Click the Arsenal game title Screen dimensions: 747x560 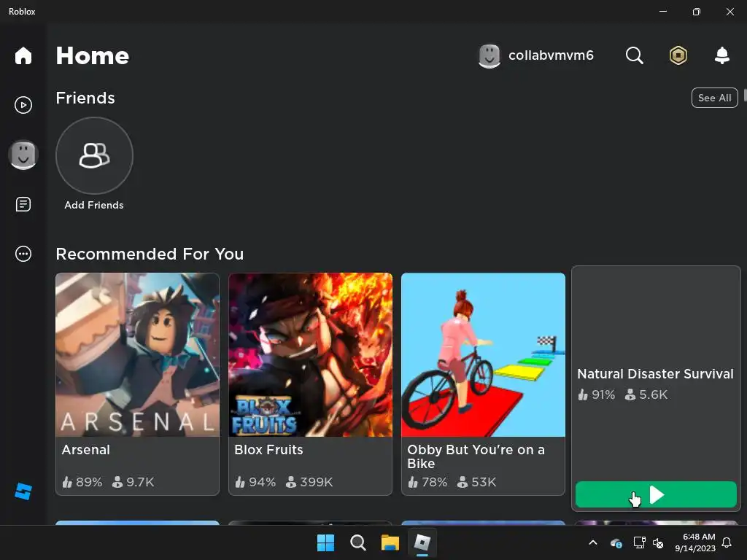click(x=86, y=449)
